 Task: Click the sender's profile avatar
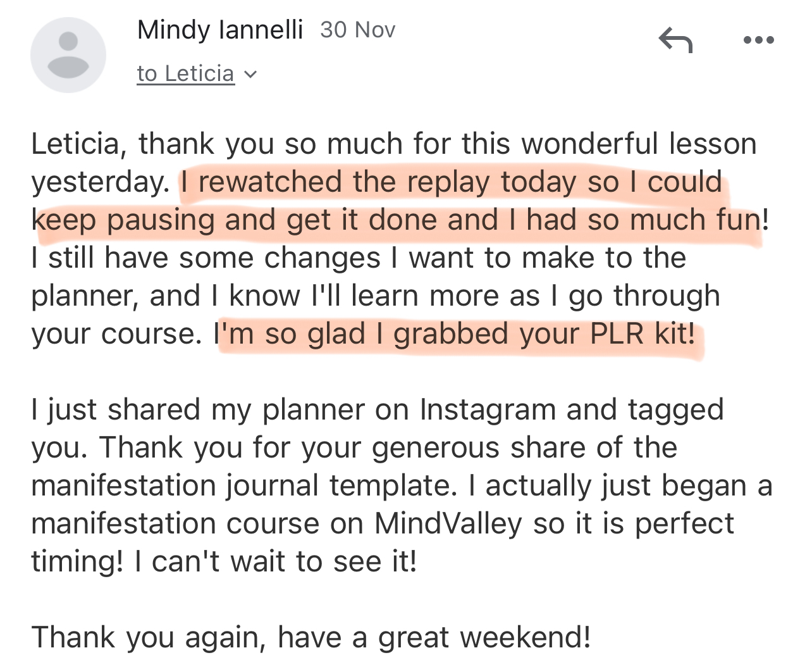[68, 55]
